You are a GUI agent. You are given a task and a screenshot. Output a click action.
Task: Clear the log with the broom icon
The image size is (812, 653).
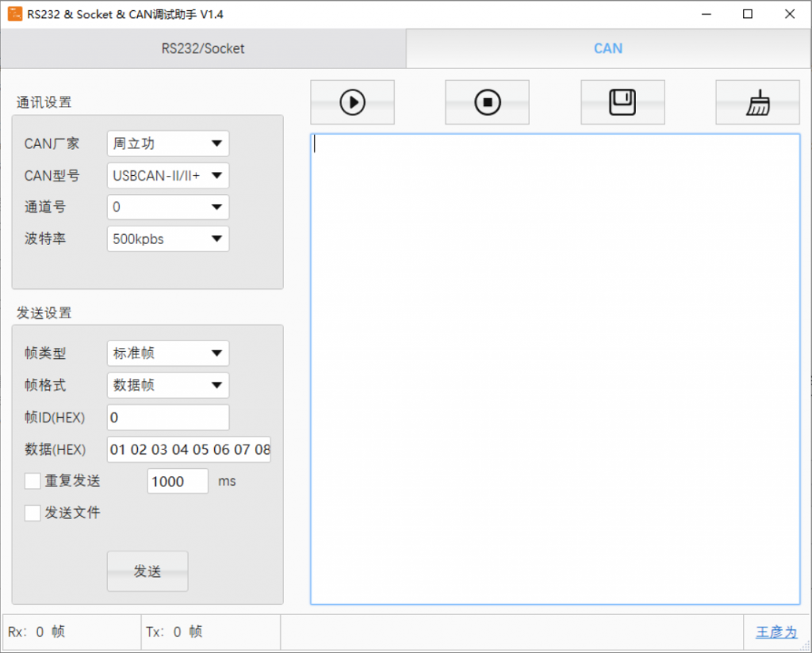pos(757,102)
